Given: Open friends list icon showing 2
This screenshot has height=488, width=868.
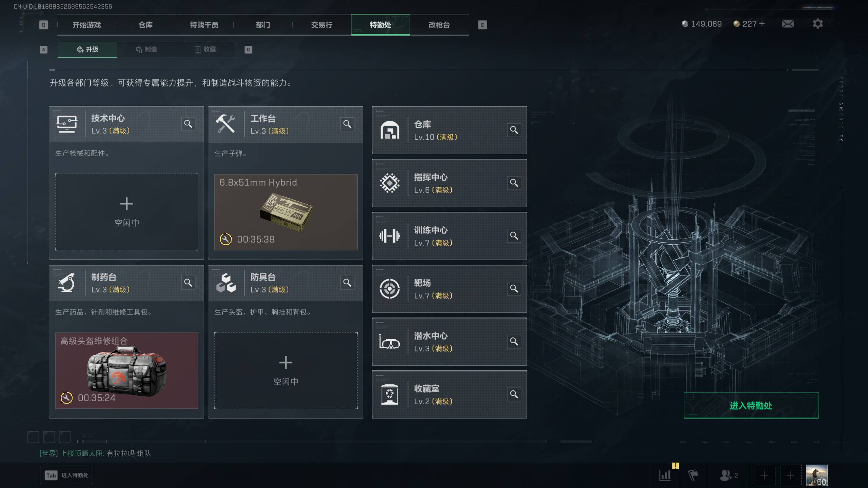Looking at the screenshot, I should coord(729,475).
